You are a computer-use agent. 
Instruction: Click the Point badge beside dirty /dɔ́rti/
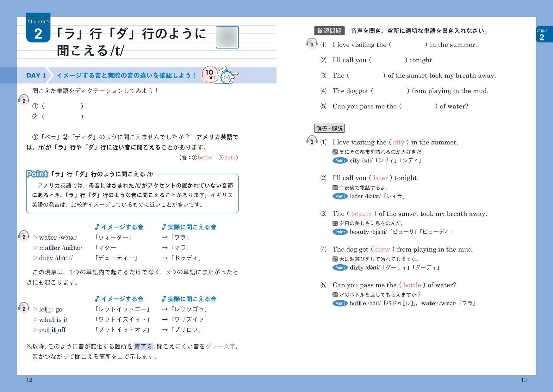[x=340, y=268]
